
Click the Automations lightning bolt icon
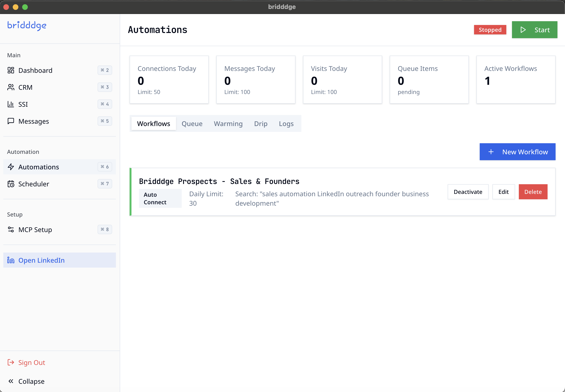pyautogui.click(x=11, y=167)
